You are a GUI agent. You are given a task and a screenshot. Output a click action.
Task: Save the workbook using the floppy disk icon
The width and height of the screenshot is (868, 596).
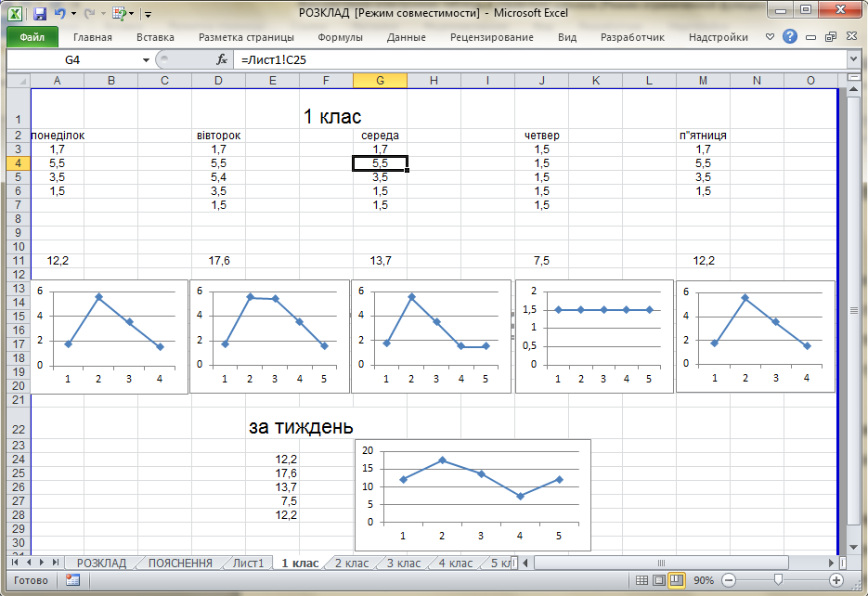39,13
